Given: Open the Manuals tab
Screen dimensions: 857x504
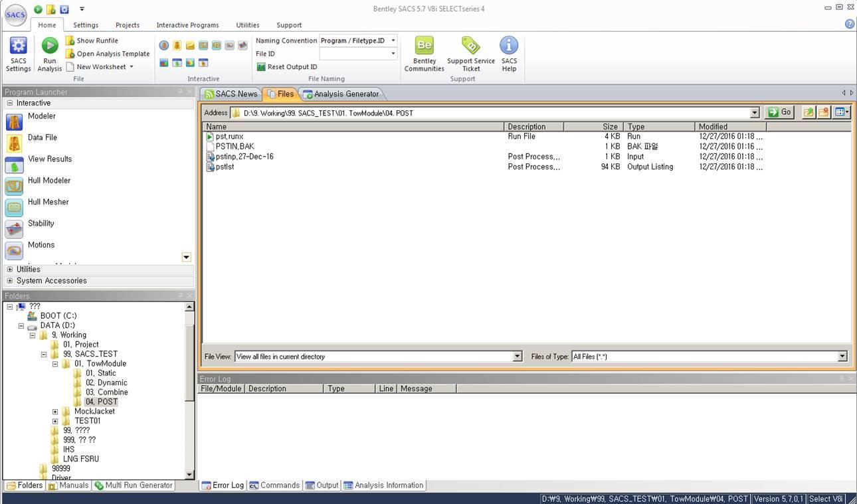Looking at the screenshot, I should (68, 485).
